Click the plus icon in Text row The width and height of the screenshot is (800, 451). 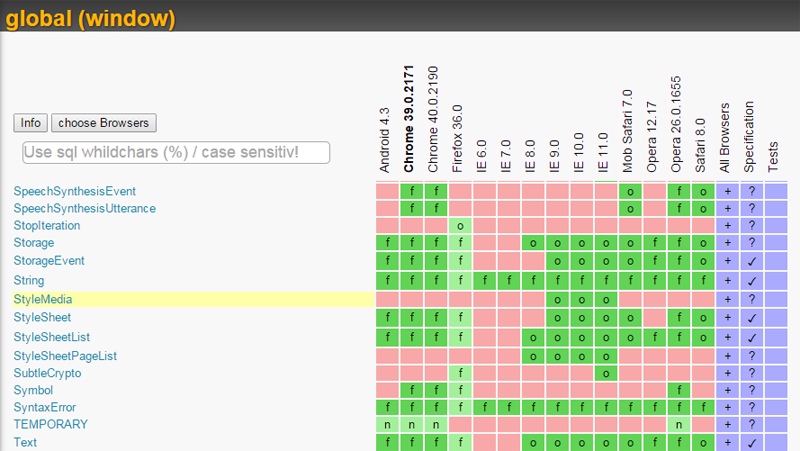[728, 443]
